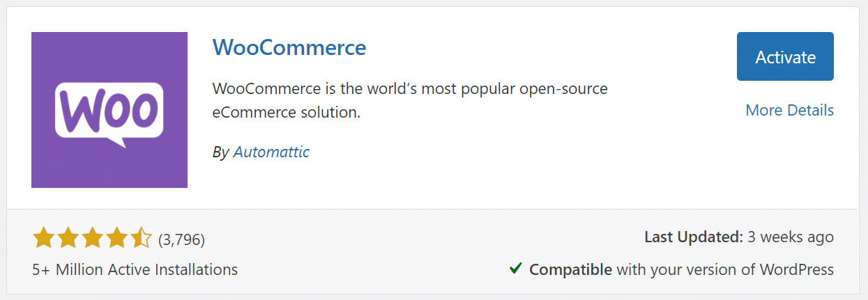Click the green compatibility checkmark
This screenshot has height=300, width=868.
coord(516,268)
